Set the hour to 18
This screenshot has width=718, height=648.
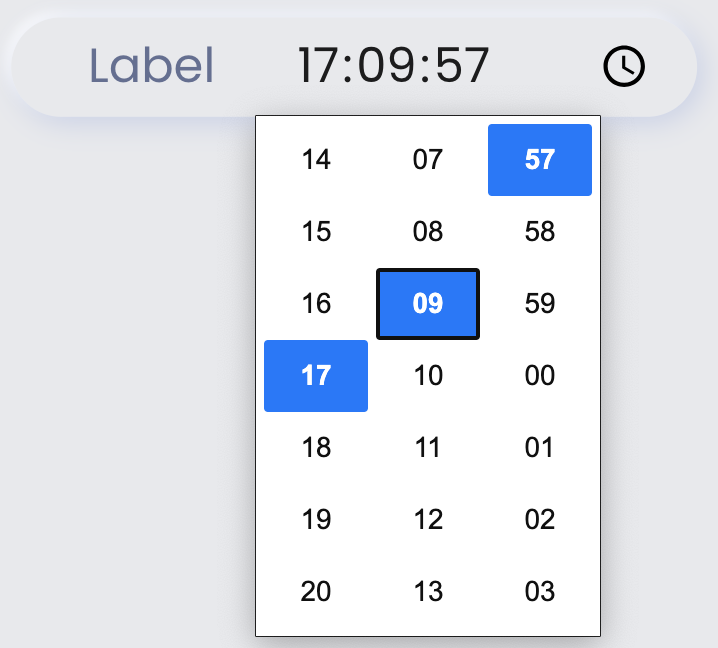[316, 447]
